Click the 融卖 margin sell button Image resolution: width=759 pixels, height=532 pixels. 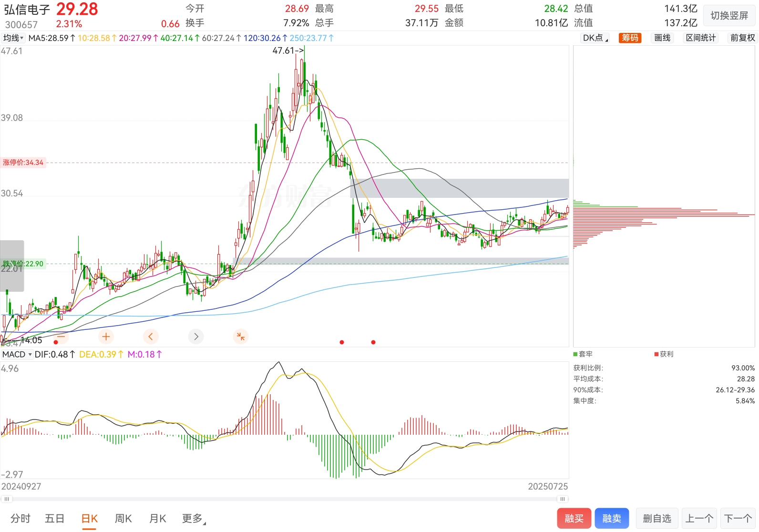point(612,518)
